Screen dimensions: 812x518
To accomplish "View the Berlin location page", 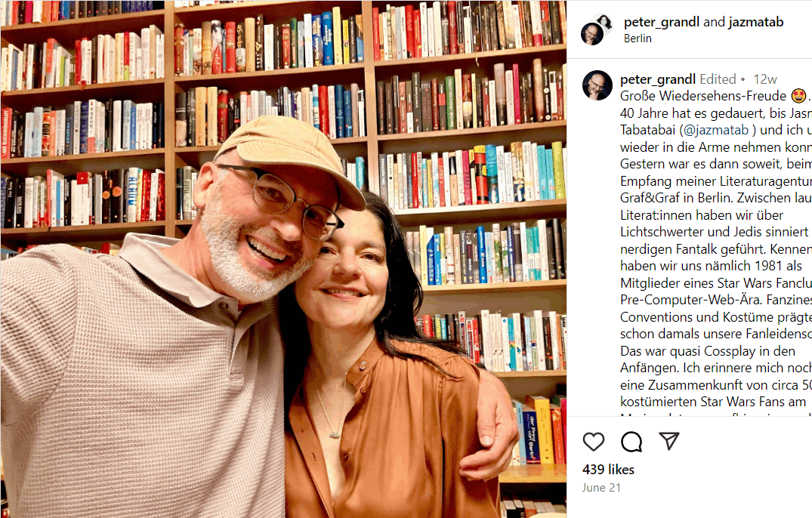I will (638, 39).
